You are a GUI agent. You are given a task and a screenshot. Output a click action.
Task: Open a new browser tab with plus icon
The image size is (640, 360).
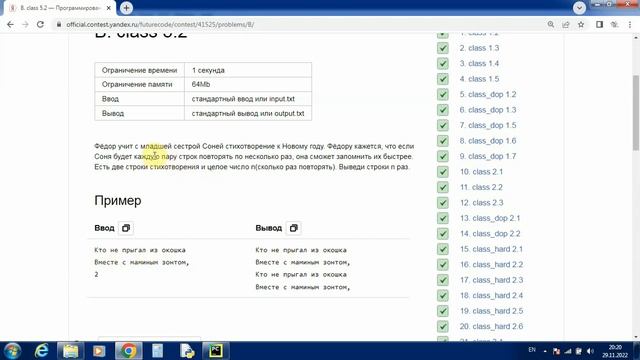(127, 8)
